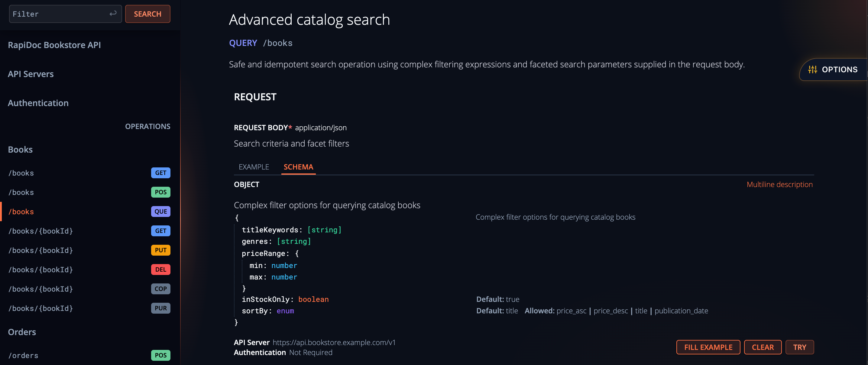Viewport: 868px width, 365px height.
Task: Select the Orders group heading
Action: pos(22,332)
